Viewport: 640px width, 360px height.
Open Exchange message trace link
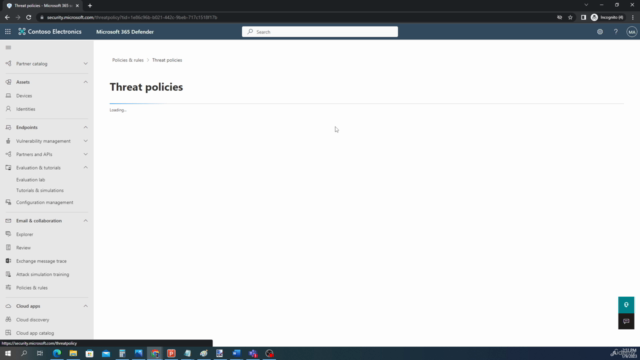pos(41,261)
